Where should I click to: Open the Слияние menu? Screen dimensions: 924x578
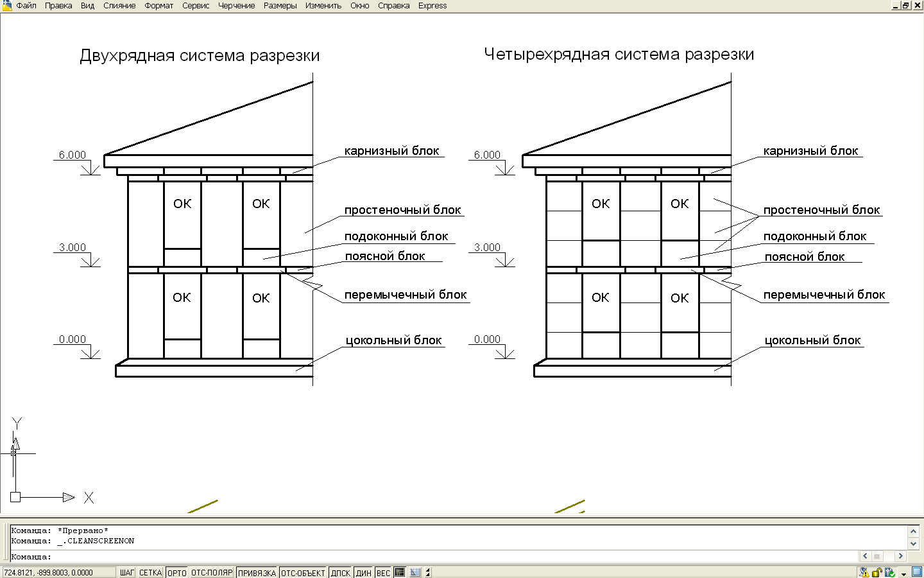tap(119, 6)
